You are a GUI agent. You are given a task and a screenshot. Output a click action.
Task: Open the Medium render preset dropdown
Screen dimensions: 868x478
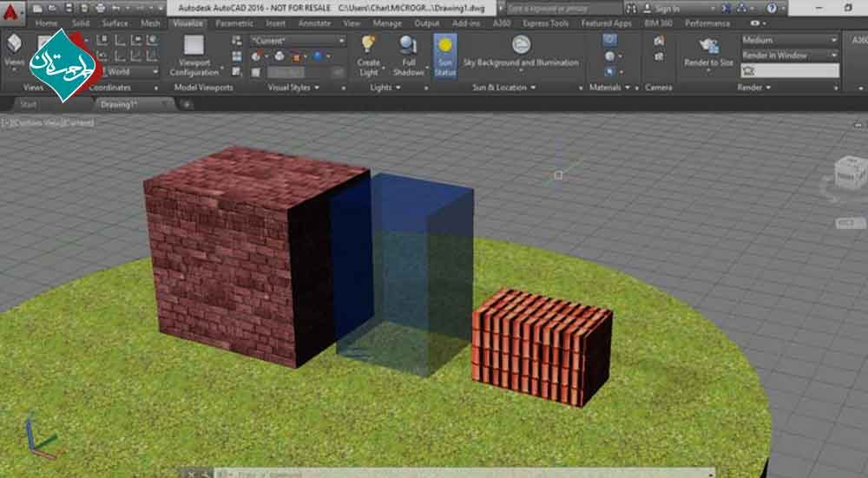pyautogui.click(x=790, y=40)
